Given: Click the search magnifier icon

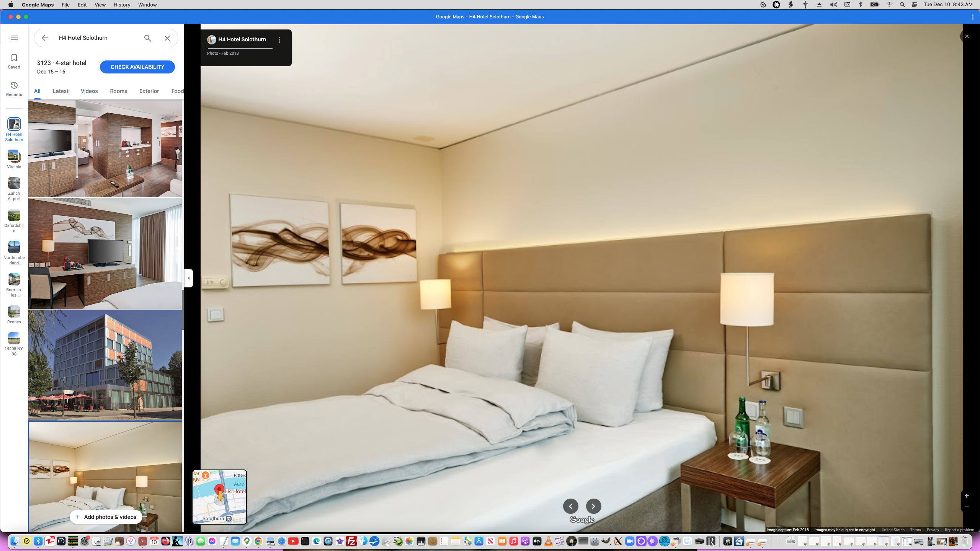Looking at the screenshot, I should (x=147, y=38).
